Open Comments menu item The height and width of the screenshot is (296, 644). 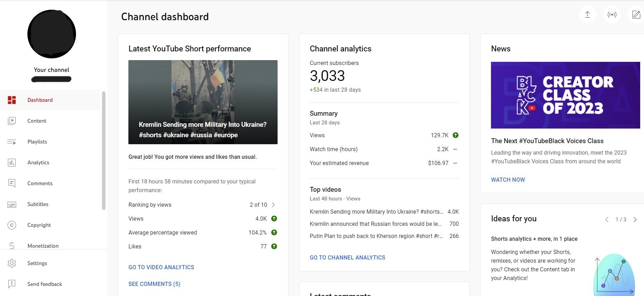click(x=50, y=183)
